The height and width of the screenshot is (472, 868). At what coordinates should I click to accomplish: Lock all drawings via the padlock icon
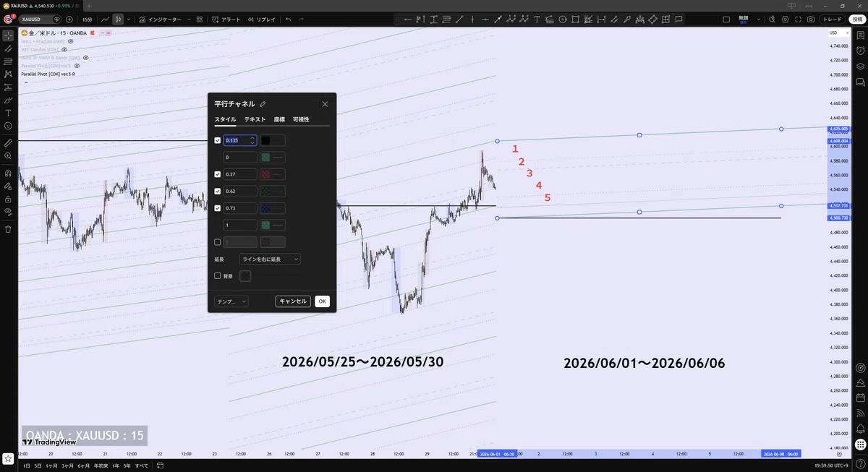coord(8,199)
